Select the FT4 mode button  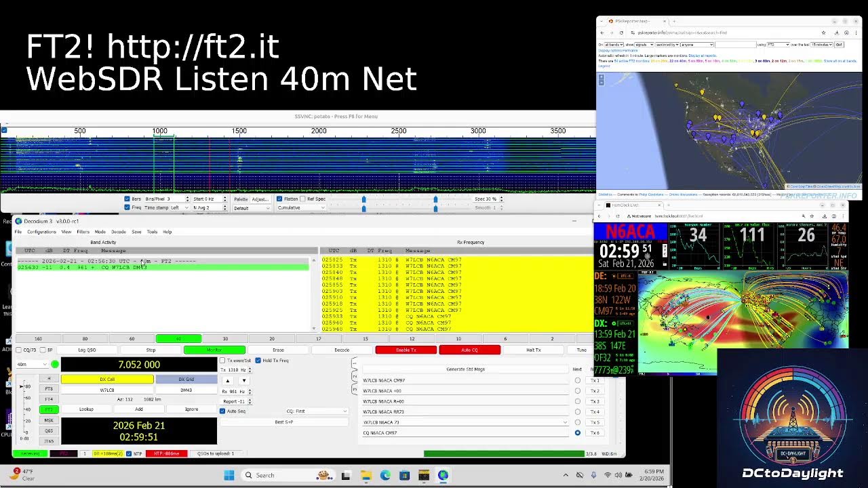49,399
